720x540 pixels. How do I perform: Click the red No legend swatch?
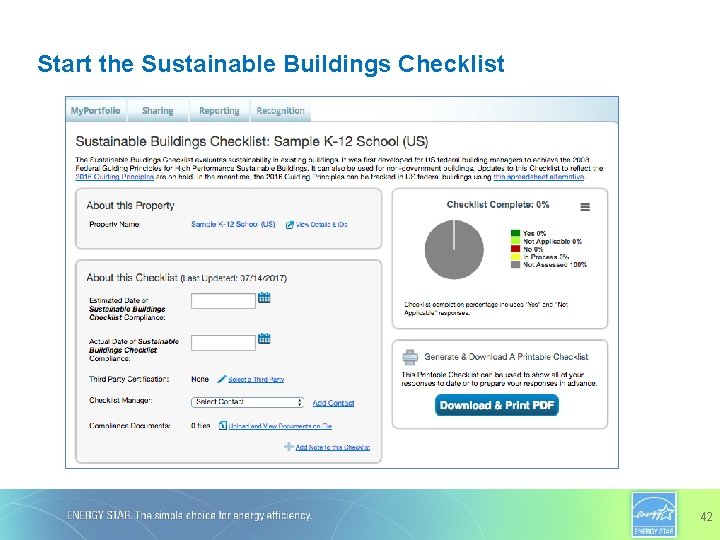[515, 249]
